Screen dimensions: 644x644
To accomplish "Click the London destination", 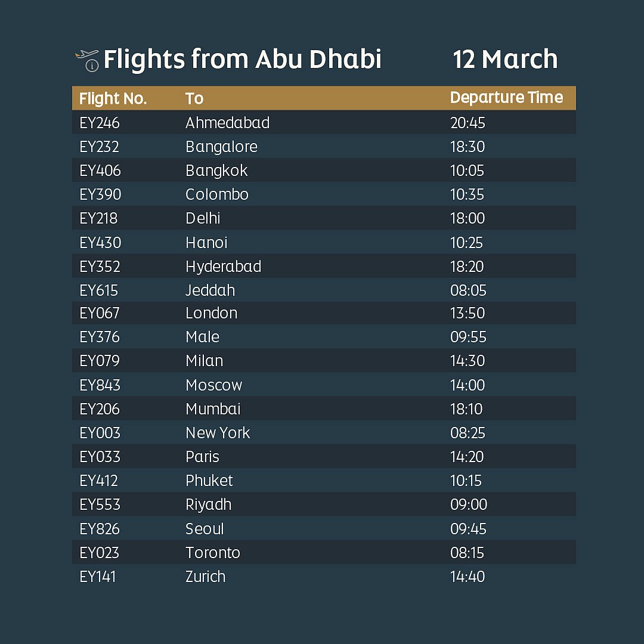I will click(x=211, y=313).
